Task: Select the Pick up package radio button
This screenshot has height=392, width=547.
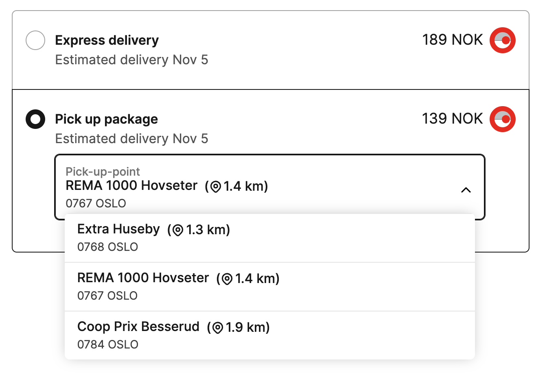Action: (x=35, y=119)
